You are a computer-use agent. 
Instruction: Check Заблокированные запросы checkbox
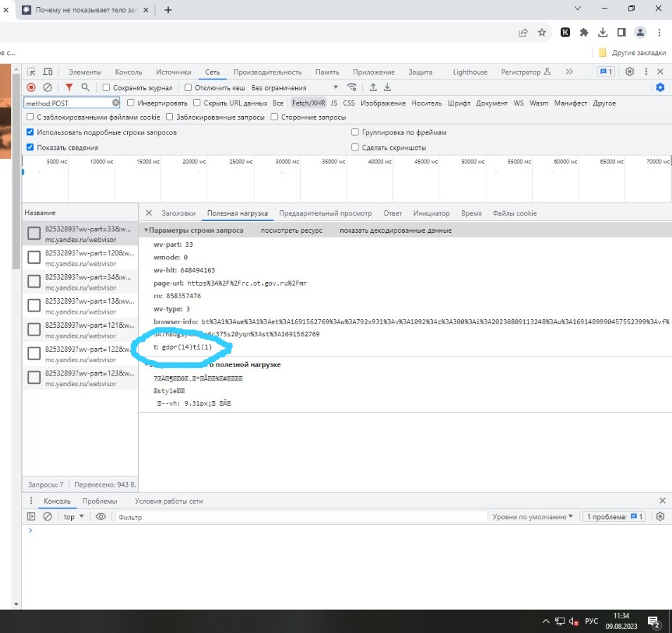(169, 117)
